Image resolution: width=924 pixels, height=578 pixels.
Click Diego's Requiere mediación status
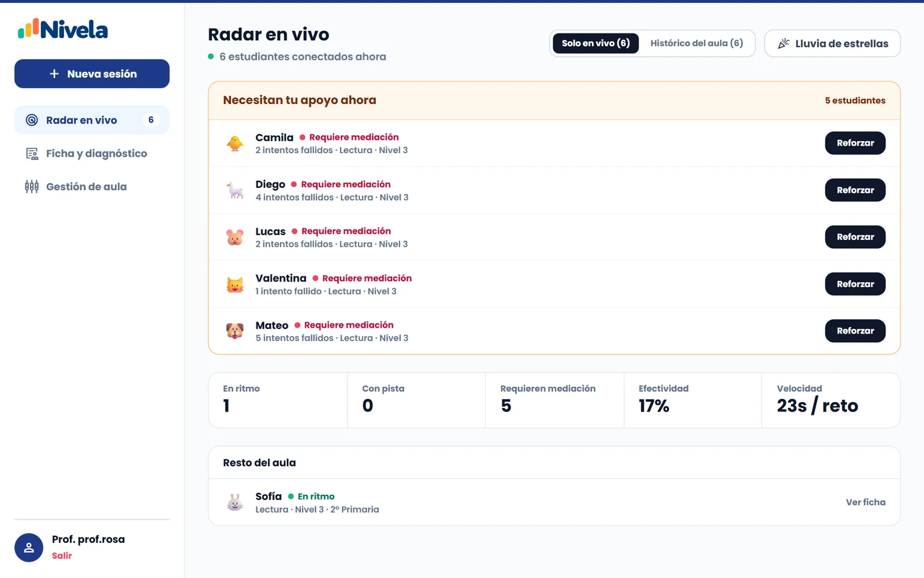pyautogui.click(x=341, y=184)
